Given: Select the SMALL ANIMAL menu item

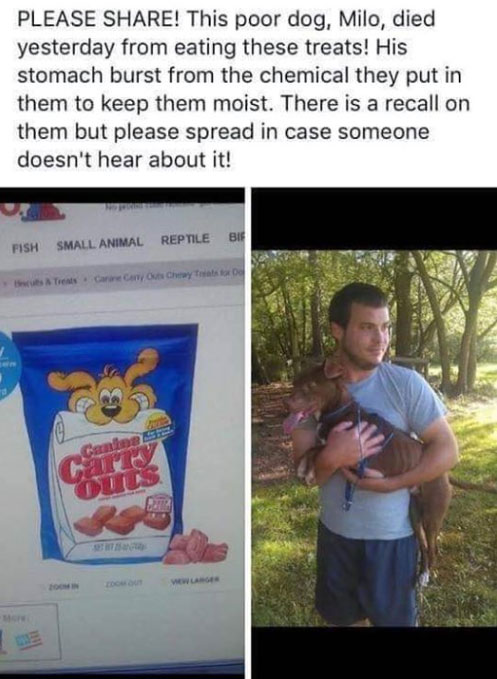Looking at the screenshot, I should click(x=100, y=243).
